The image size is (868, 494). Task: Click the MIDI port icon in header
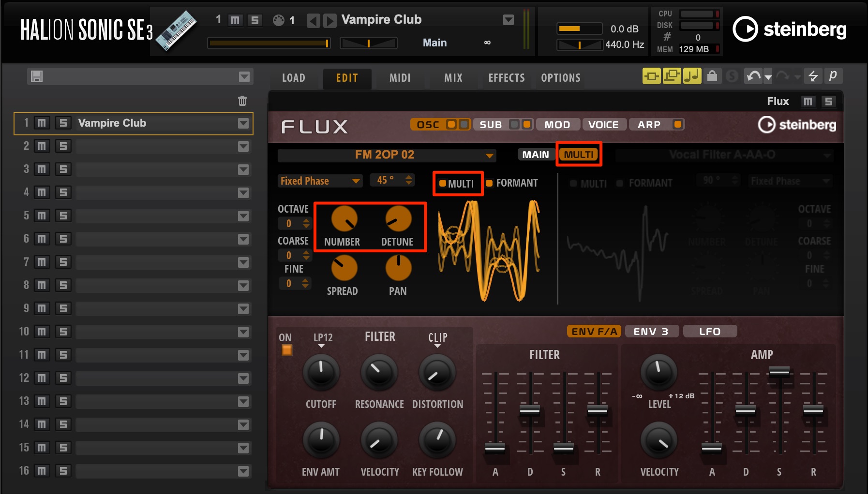[278, 20]
